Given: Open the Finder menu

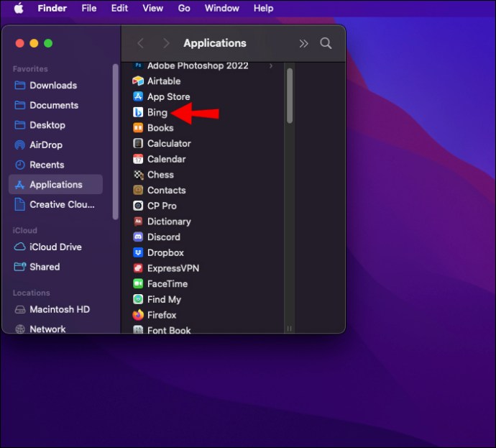Looking at the screenshot, I should 52,8.
